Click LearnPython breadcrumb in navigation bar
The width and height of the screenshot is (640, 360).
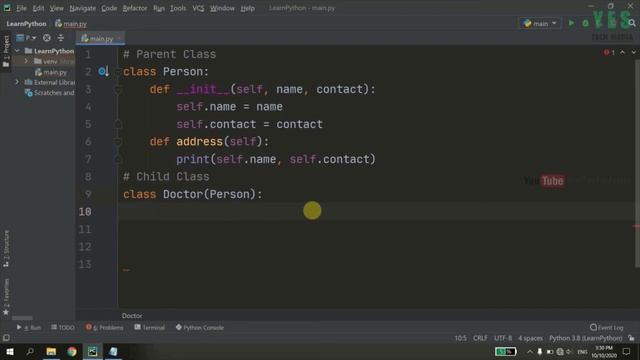pos(26,24)
